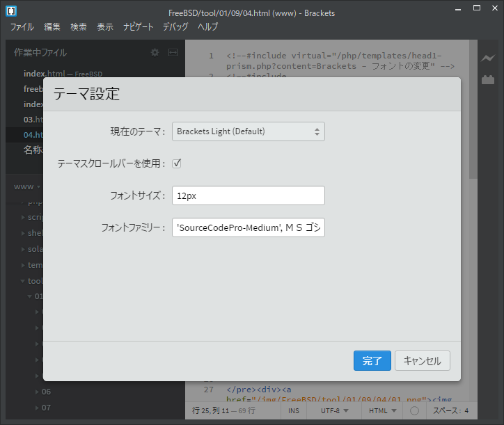Select 03.ht file in working files
Image resolution: width=504 pixels, height=425 pixels.
33,120
